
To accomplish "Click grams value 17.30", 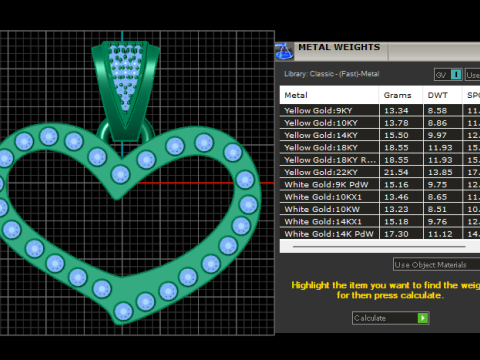I will [x=396, y=234].
